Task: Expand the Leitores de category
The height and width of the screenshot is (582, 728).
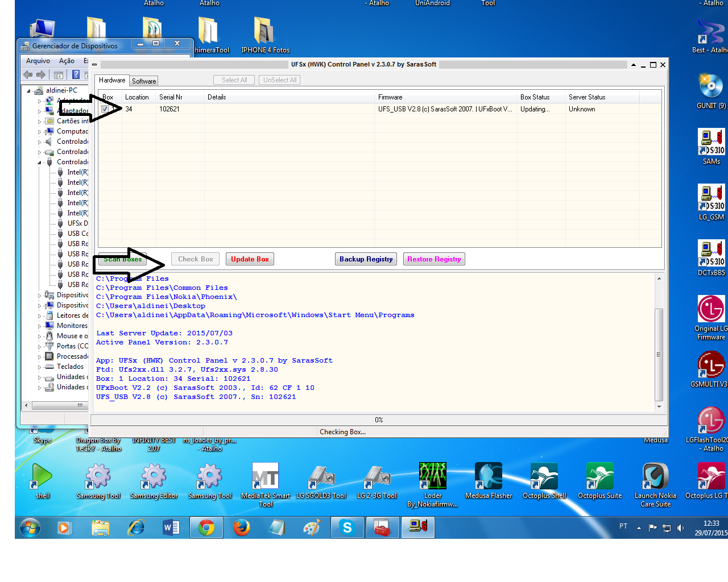Action: point(39,315)
